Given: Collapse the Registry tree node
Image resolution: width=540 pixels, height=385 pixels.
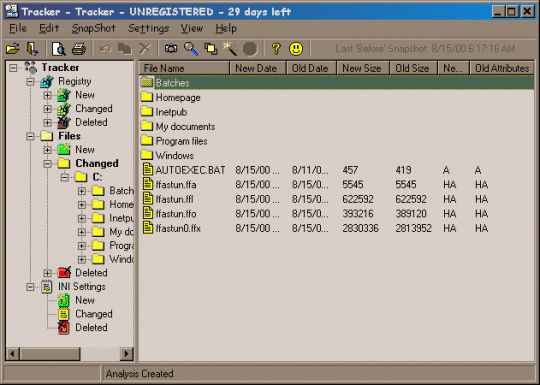Looking at the screenshot, I should [x=30, y=81].
